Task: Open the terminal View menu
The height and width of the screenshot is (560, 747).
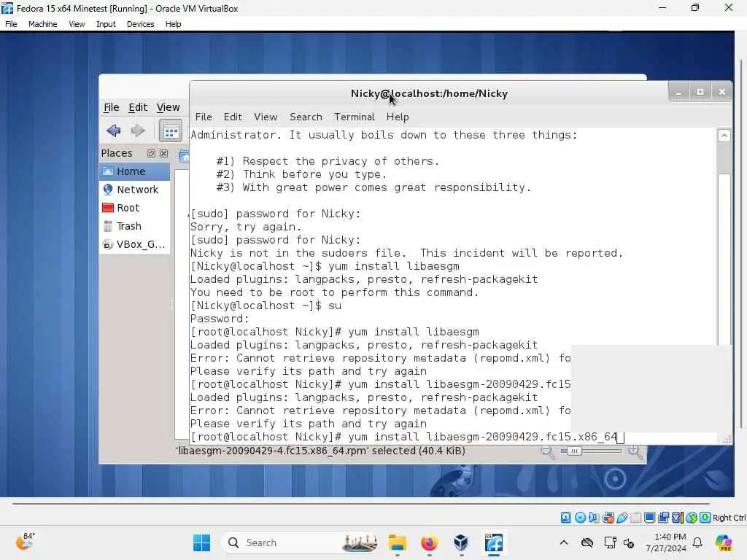Action: [266, 117]
